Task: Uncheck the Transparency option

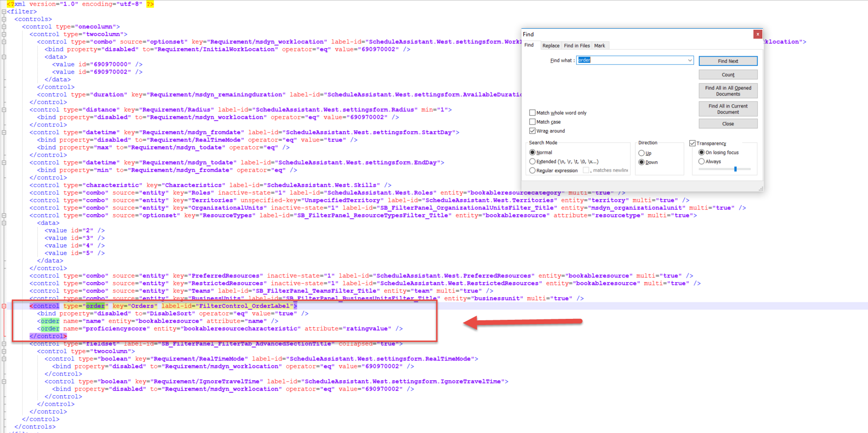Action: coord(693,143)
